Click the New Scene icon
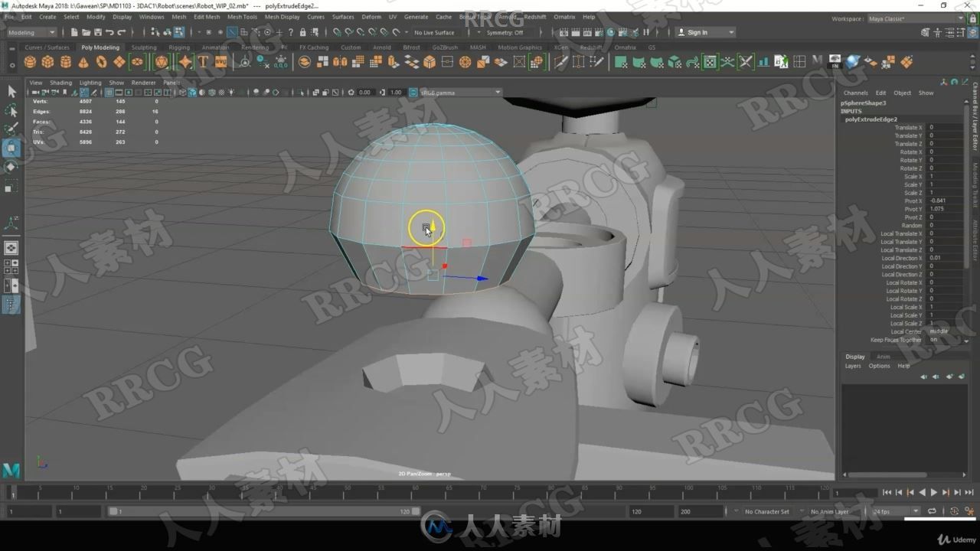The width and height of the screenshot is (980, 551). coord(74,32)
